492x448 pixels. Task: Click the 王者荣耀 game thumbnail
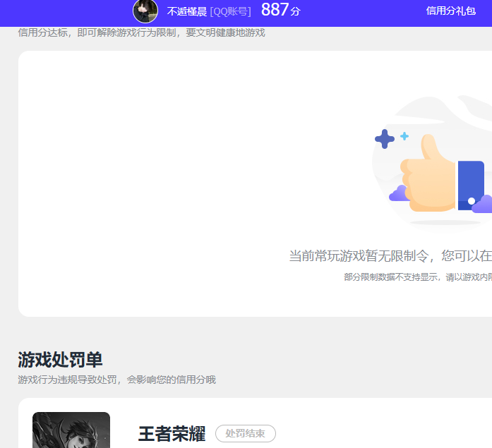point(71,430)
